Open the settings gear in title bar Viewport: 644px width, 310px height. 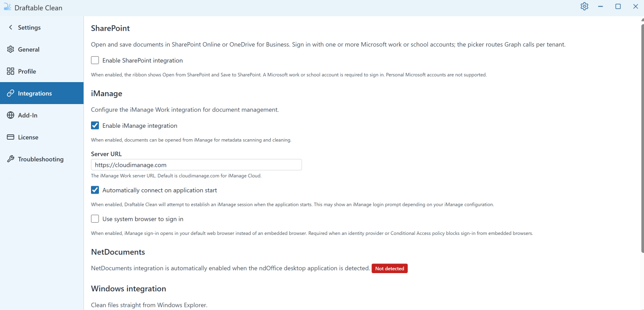(584, 6)
